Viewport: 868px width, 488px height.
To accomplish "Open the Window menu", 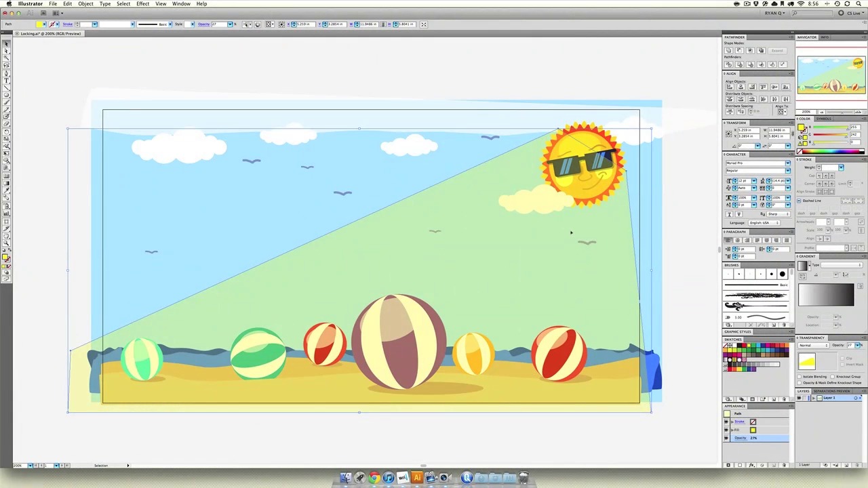I will click(x=181, y=3).
